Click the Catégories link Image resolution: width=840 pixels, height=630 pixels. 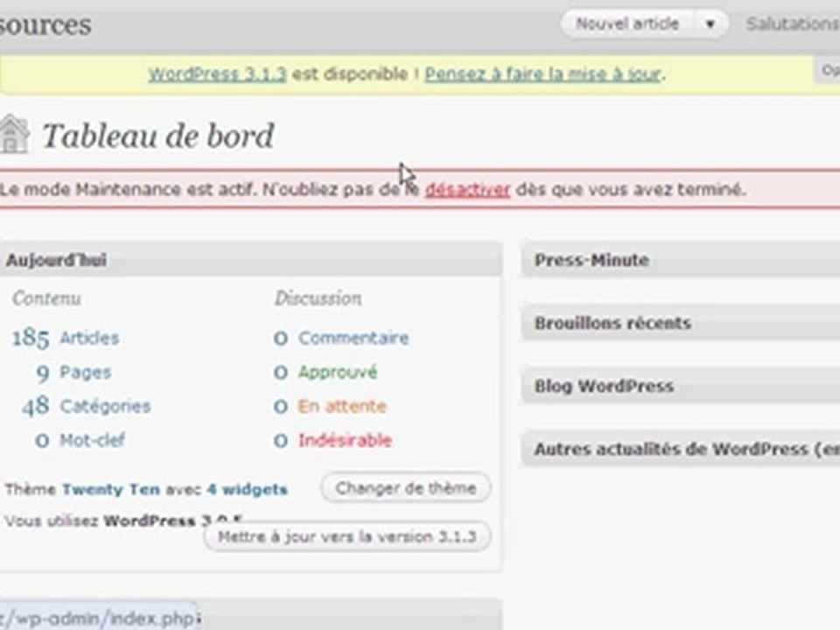click(105, 406)
